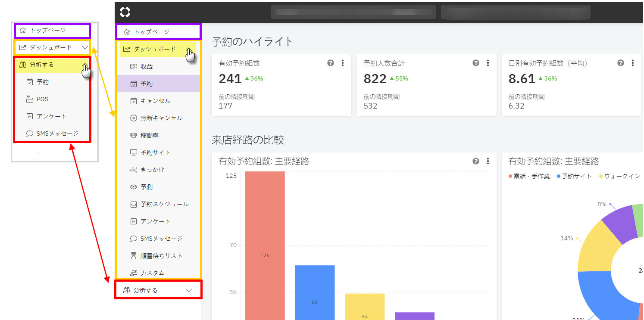The image size is (644, 320).
Task: Click the 予約のハイライト heading
Action: [x=253, y=42]
